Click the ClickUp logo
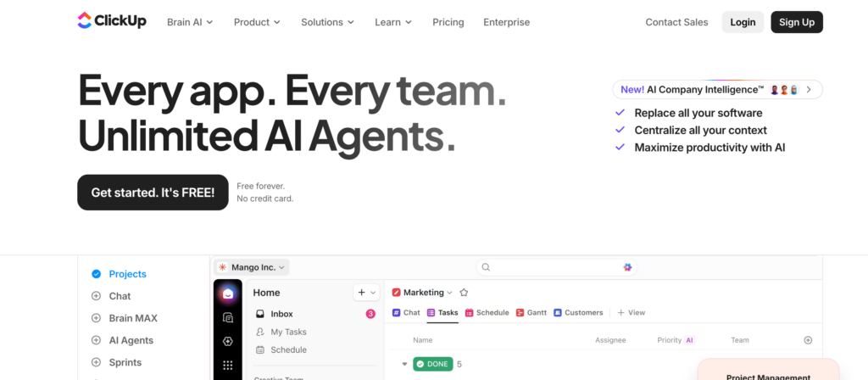Image resolution: width=868 pixels, height=380 pixels. (111, 21)
